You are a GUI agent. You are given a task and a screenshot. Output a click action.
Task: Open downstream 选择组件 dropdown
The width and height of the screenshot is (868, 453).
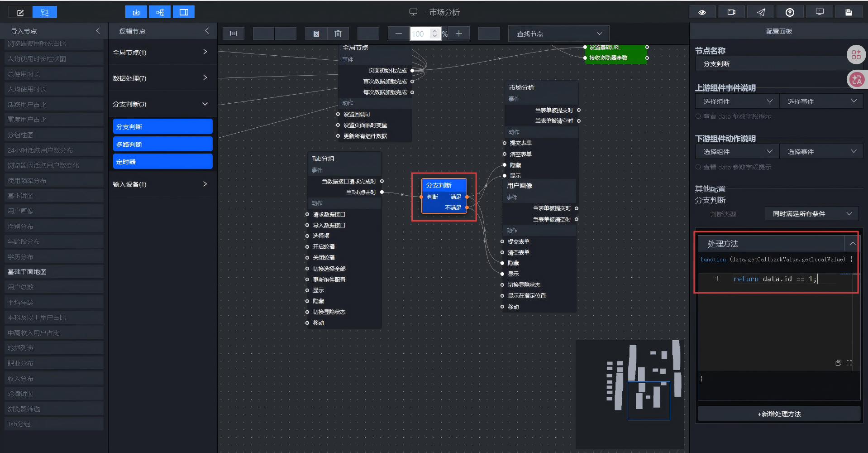click(737, 151)
